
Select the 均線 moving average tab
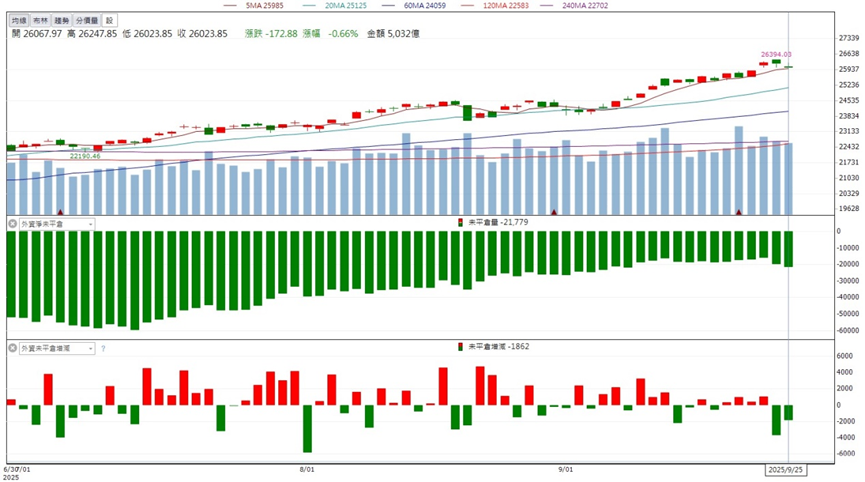(x=19, y=20)
